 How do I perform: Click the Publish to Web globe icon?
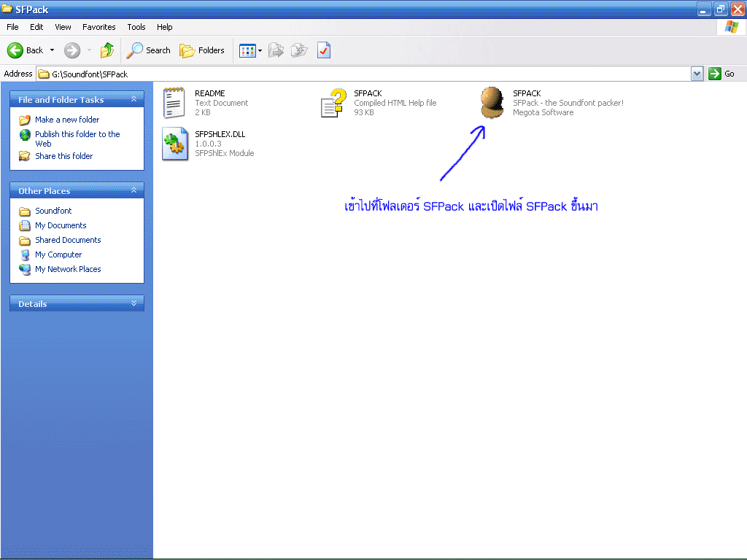[25, 135]
